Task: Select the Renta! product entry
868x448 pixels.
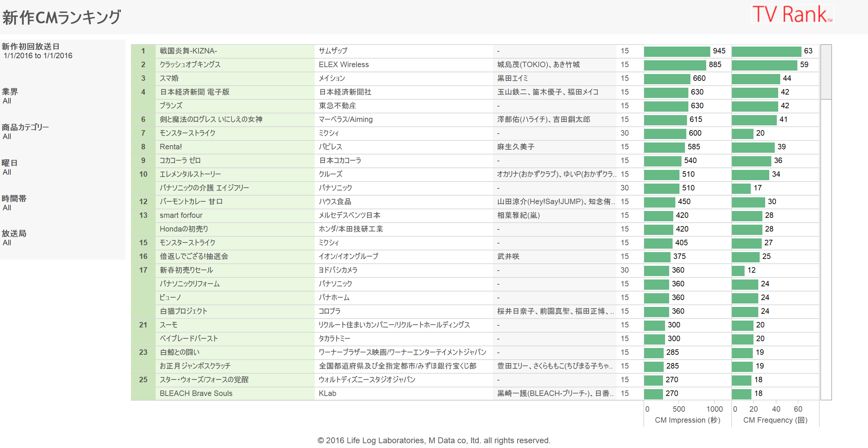Action: (x=171, y=147)
